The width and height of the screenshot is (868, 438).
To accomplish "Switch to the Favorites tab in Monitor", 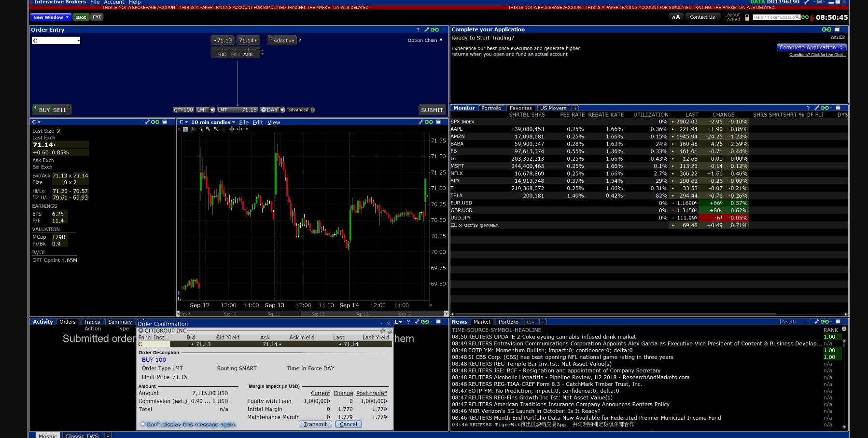I will click(x=520, y=108).
